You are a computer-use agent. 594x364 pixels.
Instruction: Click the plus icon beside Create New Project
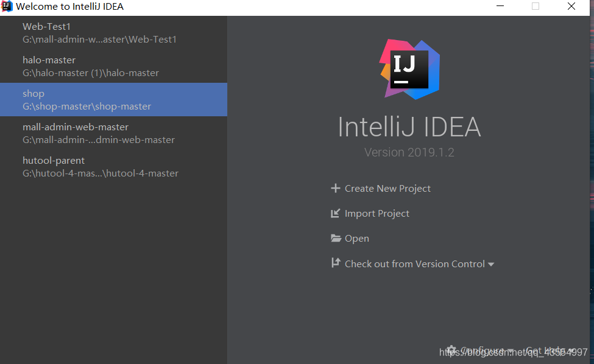click(x=335, y=188)
